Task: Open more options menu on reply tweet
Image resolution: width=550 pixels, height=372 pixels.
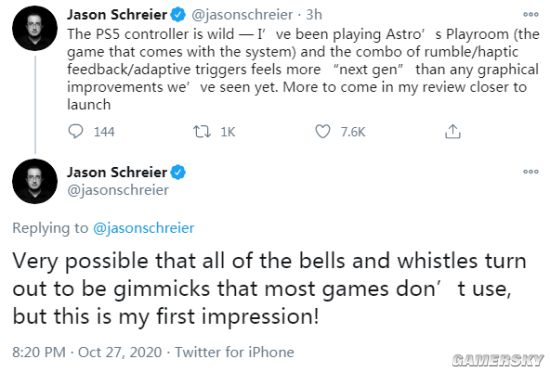Action: tap(531, 171)
